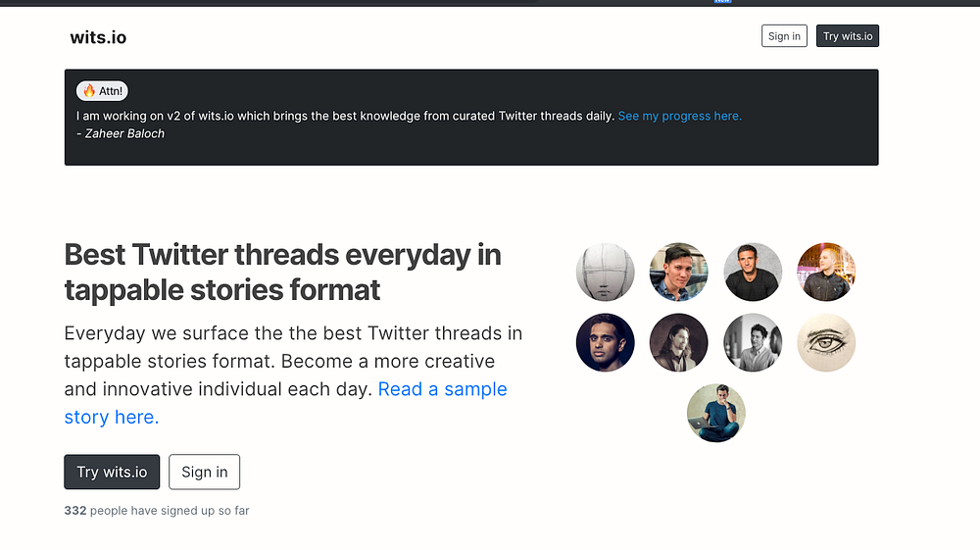
Task: Click the 'Best Twitter threads everyday' headline
Action: click(282, 272)
